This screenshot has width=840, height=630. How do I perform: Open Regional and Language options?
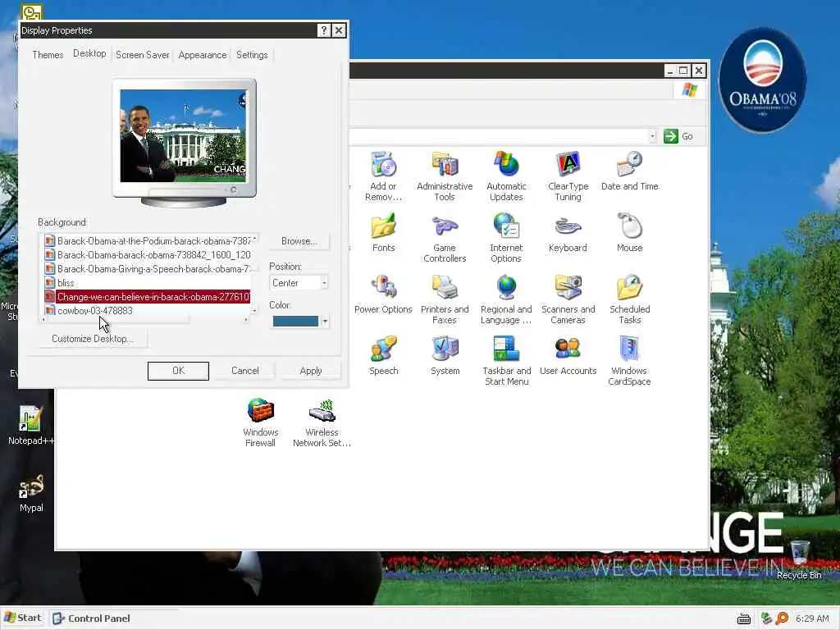pyautogui.click(x=506, y=299)
